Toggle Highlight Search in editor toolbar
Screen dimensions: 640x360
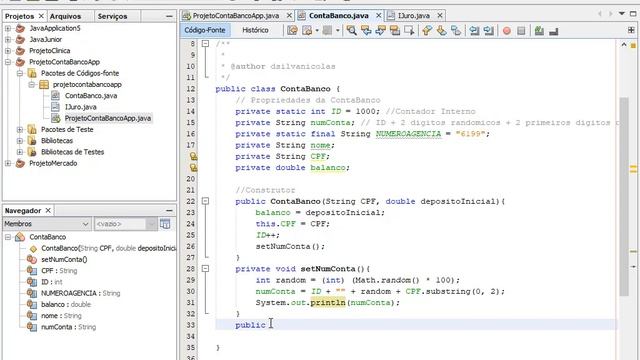(x=395, y=31)
